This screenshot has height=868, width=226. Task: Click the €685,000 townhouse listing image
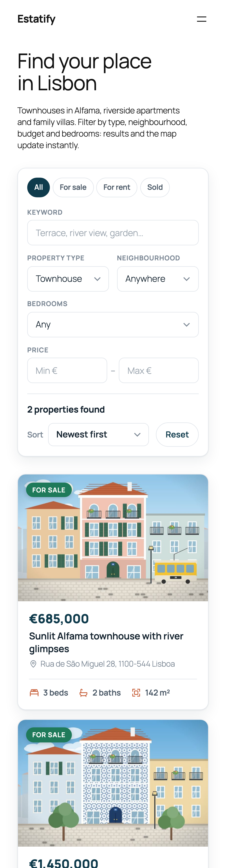(x=113, y=538)
